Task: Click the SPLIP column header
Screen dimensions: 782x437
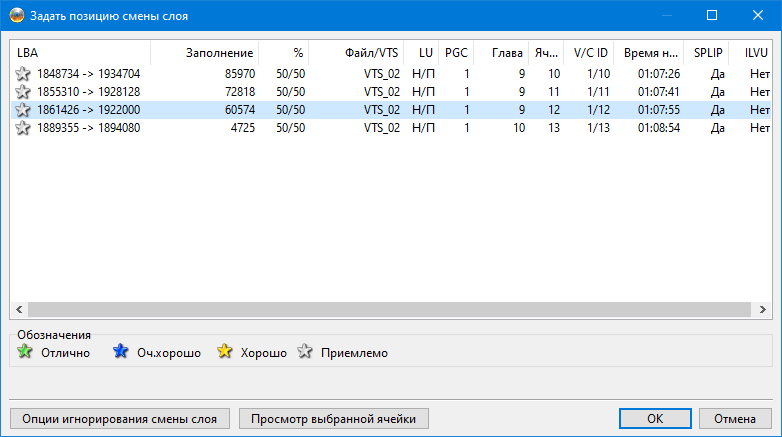Action: 707,52
